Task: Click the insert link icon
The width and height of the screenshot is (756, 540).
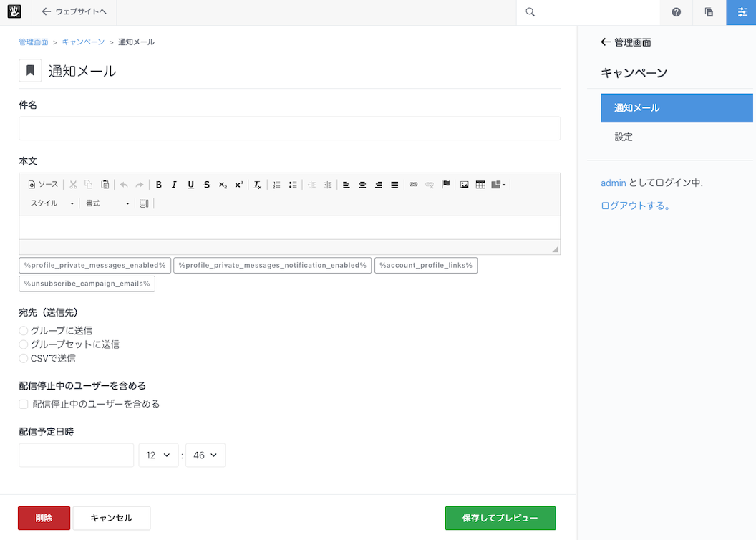Action: (x=413, y=185)
